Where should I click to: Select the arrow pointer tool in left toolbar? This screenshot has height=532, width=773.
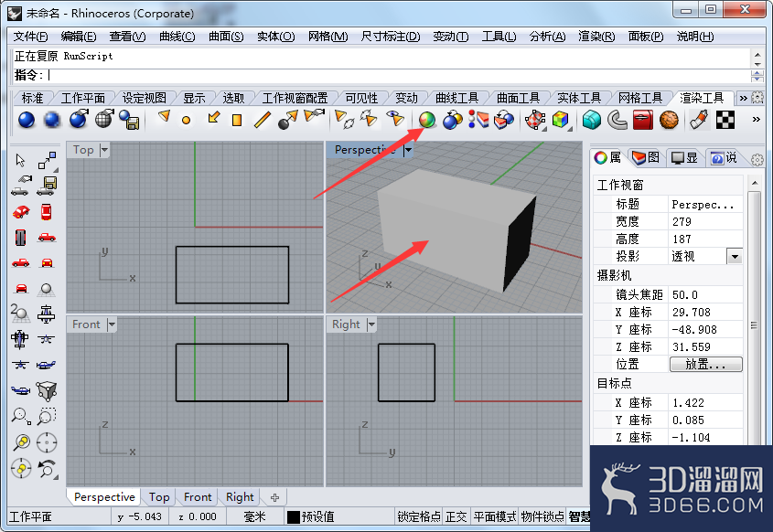[x=20, y=160]
